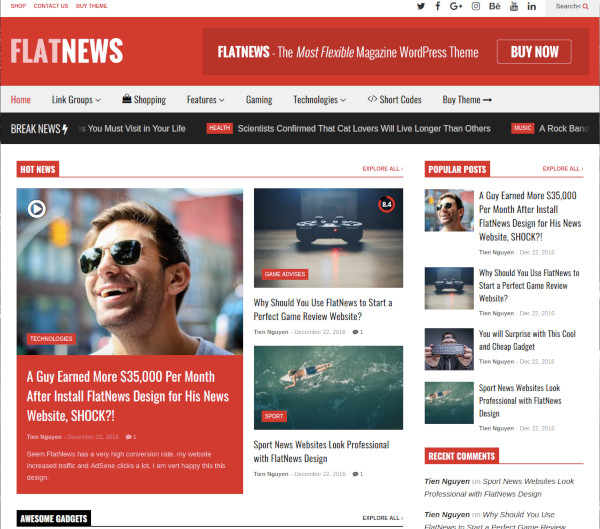Open the surfer article image
This screenshot has height=529, width=600.
click(328, 388)
